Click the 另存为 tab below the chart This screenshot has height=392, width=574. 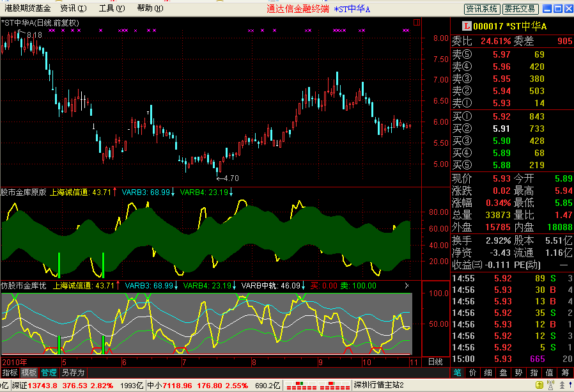(x=73, y=373)
